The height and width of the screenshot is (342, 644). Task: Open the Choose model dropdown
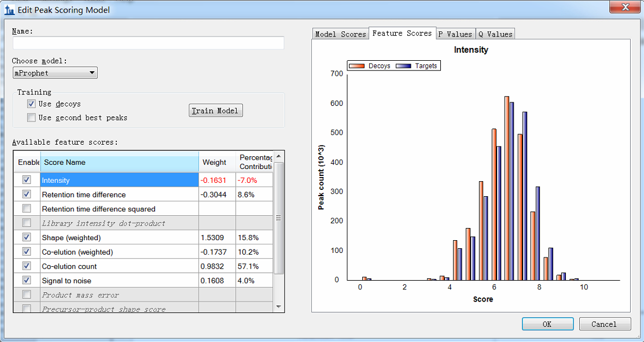55,73
